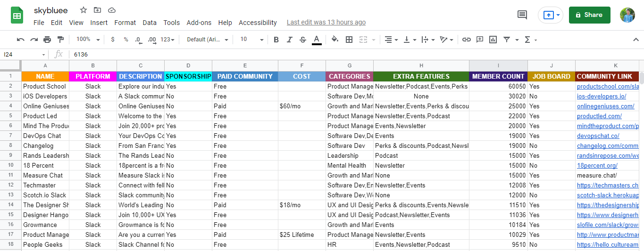Image resolution: width=644 pixels, height=251 pixels.
Task: Insert a link
Action: tap(467, 40)
